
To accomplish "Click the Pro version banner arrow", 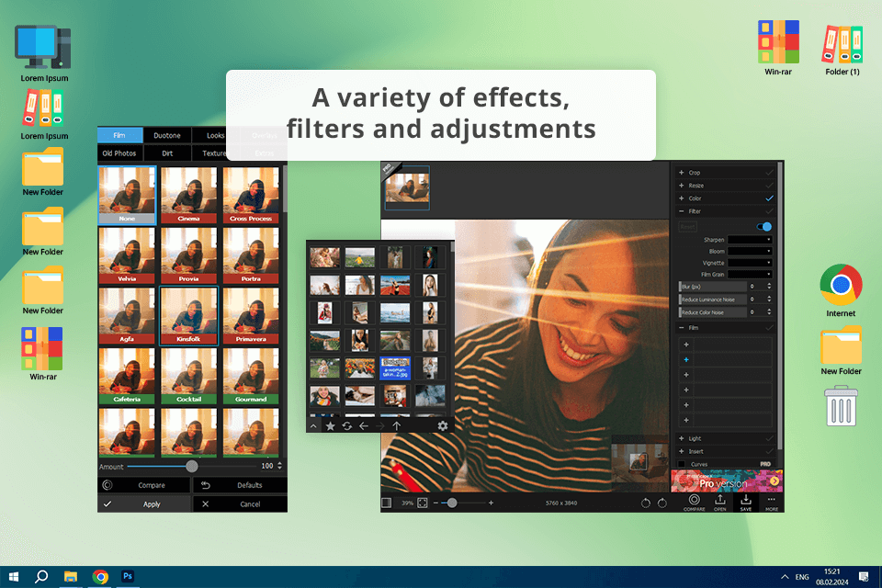I will [775, 481].
